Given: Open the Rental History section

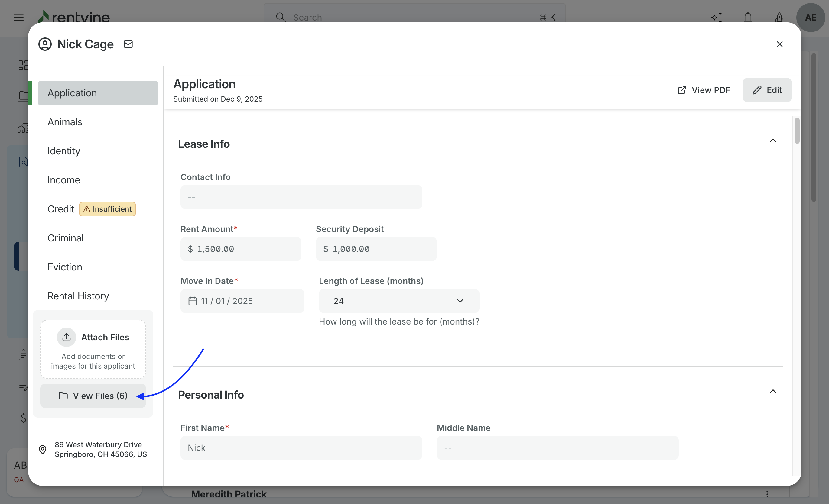Looking at the screenshot, I should pos(78,296).
